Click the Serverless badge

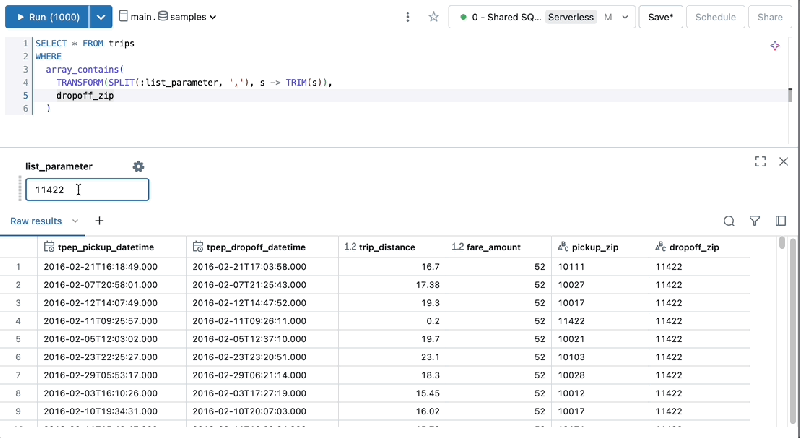(x=571, y=17)
